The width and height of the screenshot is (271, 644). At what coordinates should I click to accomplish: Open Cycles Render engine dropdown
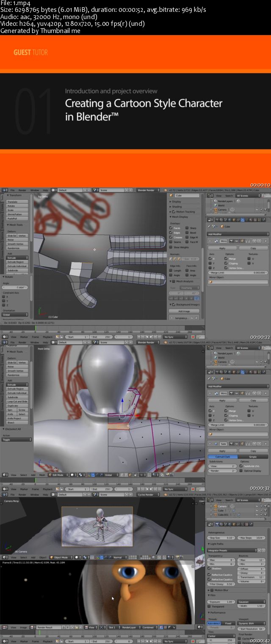click(x=148, y=494)
